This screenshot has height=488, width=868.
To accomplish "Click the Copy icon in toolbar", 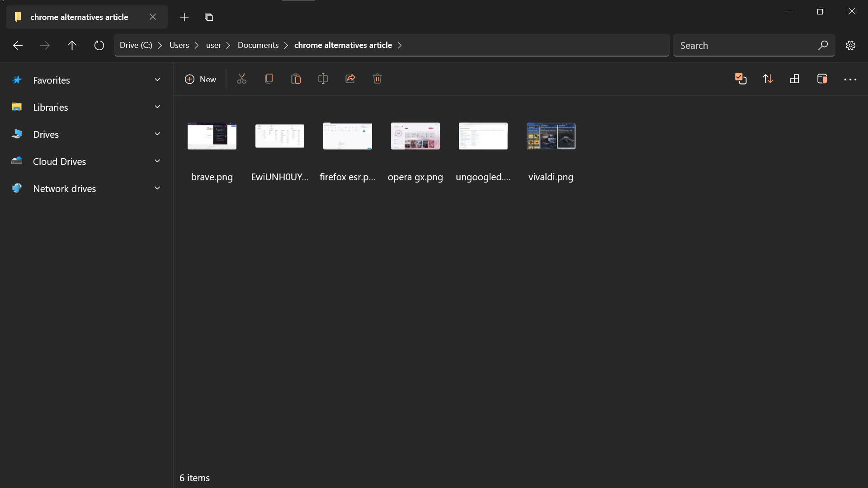I will (269, 79).
